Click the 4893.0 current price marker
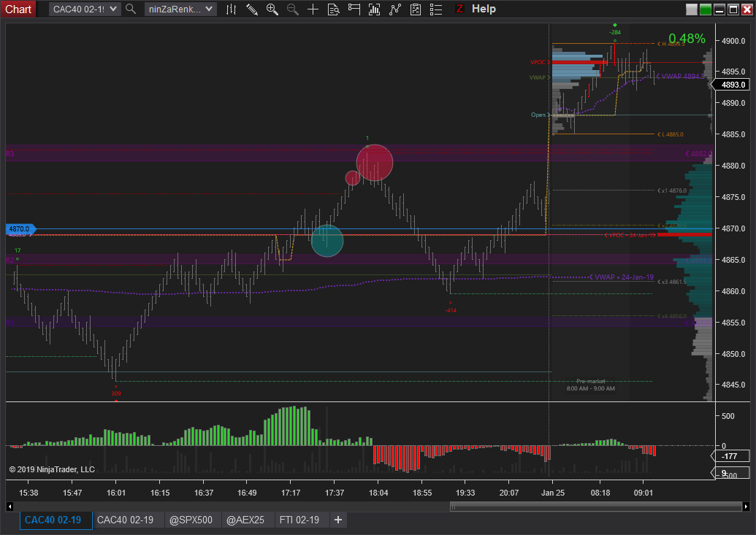 point(730,85)
